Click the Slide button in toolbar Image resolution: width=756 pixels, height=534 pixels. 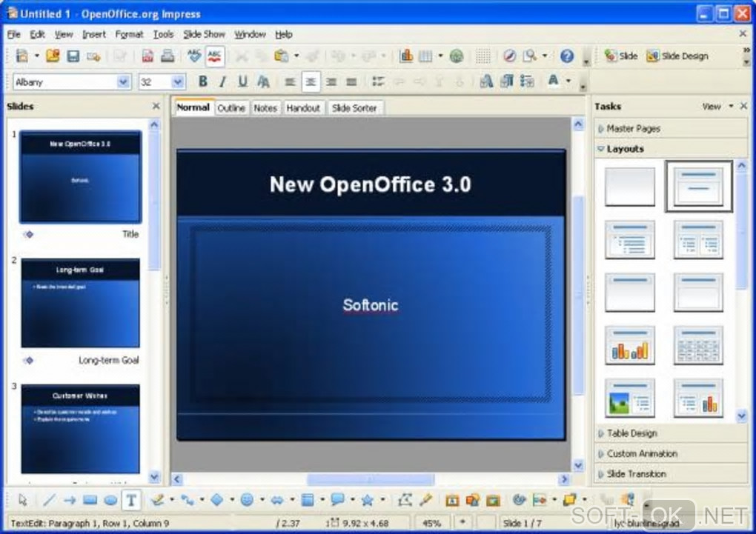621,56
